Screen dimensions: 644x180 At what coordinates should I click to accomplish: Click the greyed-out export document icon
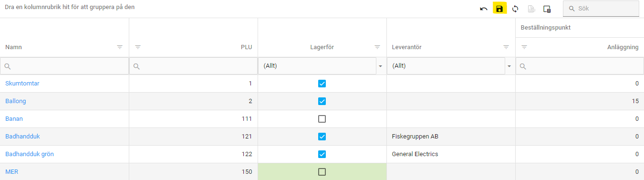[531, 9]
